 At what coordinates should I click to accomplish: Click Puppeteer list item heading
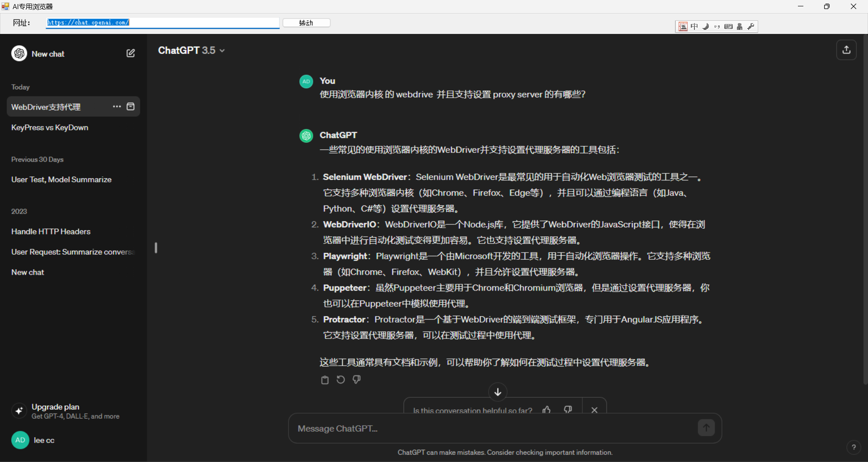344,288
